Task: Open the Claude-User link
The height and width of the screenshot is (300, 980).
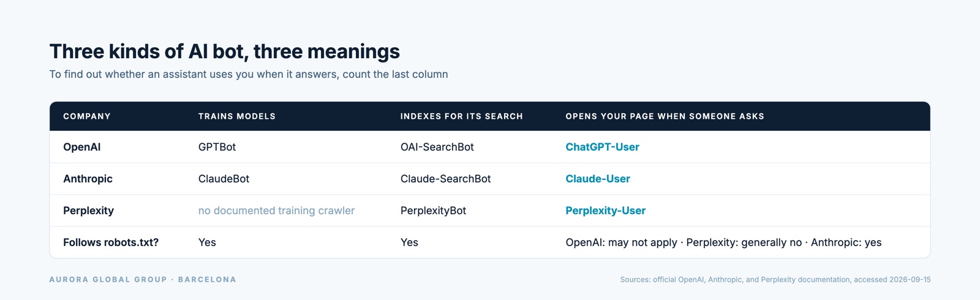Action: tap(598, 179)
